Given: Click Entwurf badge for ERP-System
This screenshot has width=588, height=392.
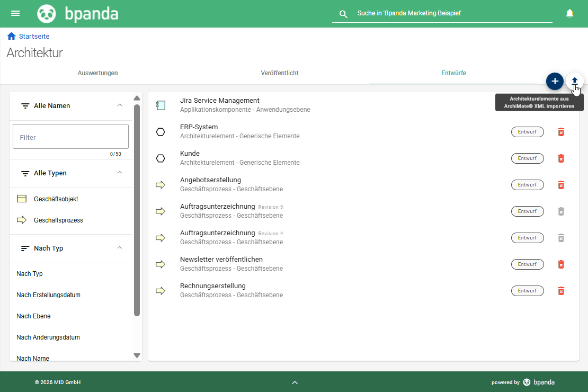Looking at the screenshot, I should click(527, 132).
